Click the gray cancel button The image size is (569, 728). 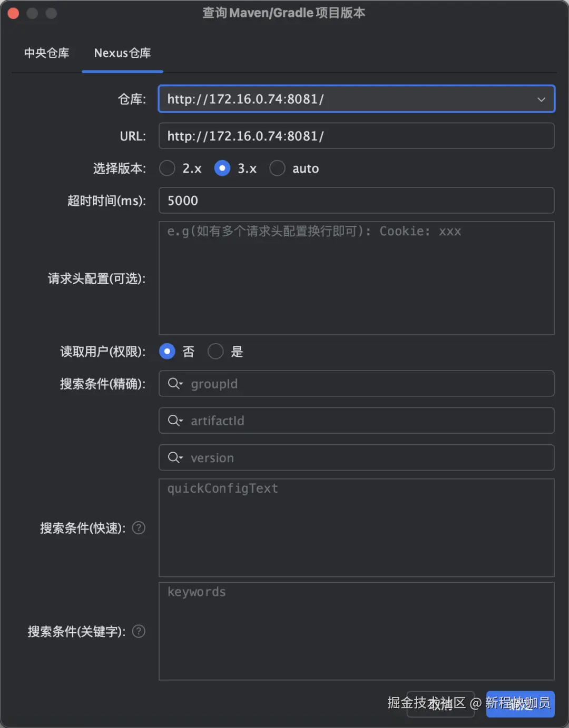(x=440, y=704)
